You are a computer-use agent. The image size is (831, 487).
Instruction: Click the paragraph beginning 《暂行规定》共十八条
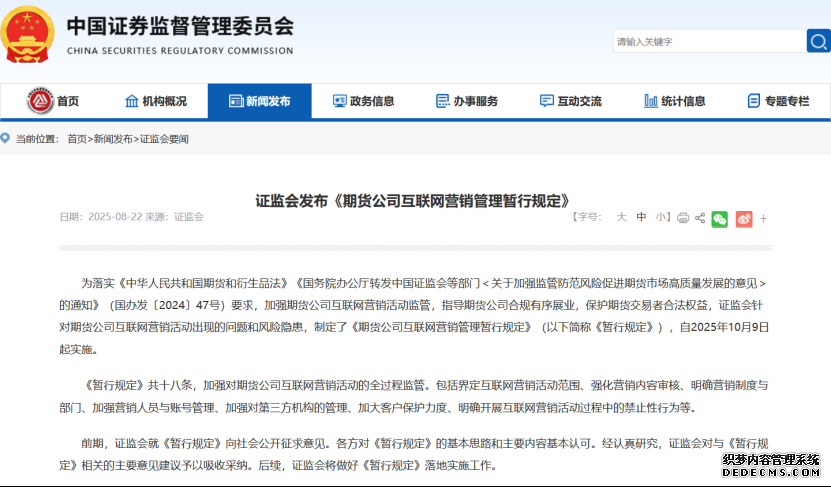pyautogui.click(x=413, y=396)
